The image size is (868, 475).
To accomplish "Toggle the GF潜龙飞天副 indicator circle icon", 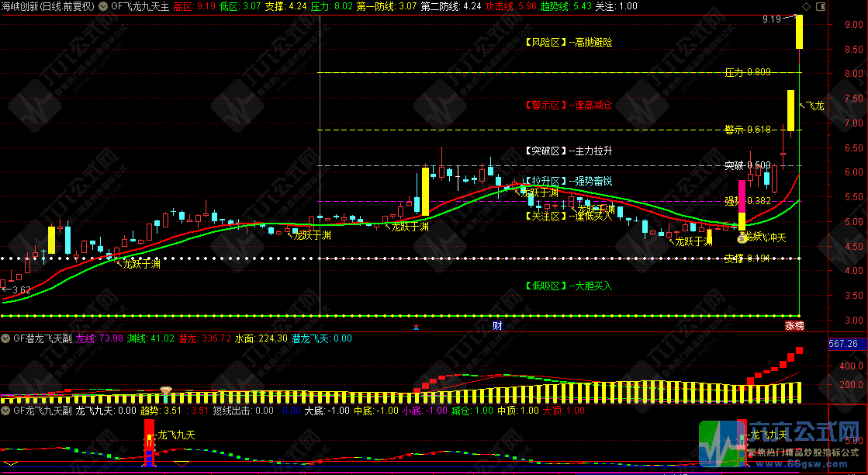I will pyautogui.click(x=5, y=338).
